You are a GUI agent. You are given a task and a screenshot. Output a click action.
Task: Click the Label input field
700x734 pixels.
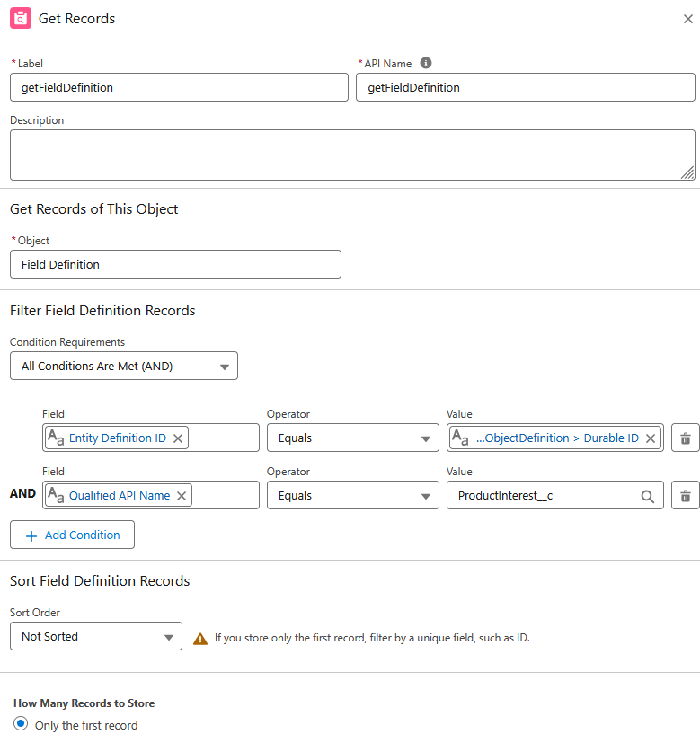[x=179, y=87]
